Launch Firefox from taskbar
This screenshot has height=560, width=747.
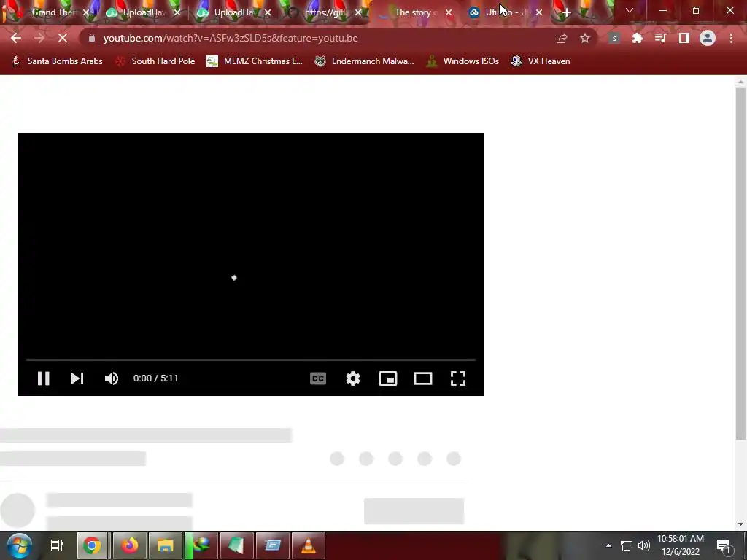coord(129,545)
